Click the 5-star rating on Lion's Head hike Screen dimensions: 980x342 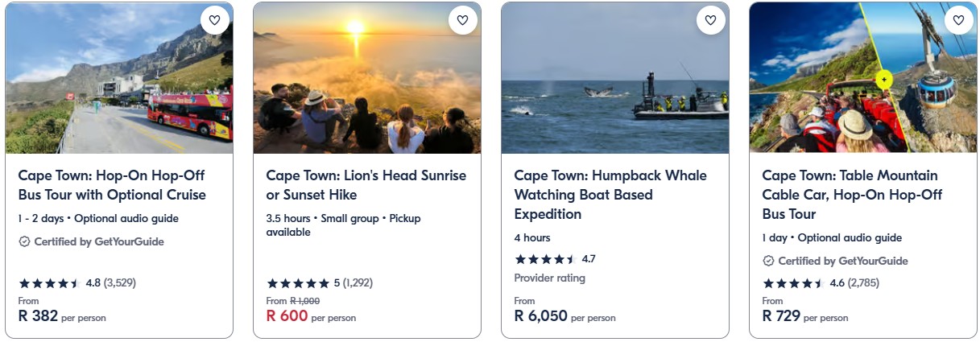coord(298,283)
